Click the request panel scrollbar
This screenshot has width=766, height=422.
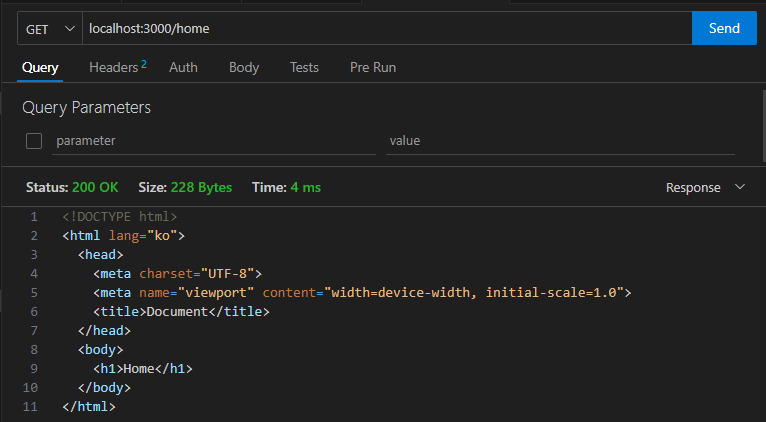[764, 126]
